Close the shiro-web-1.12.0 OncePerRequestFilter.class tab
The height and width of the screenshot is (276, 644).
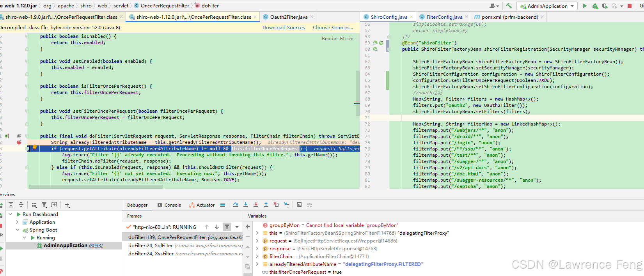pyautogui.click(x=255, y=17)
